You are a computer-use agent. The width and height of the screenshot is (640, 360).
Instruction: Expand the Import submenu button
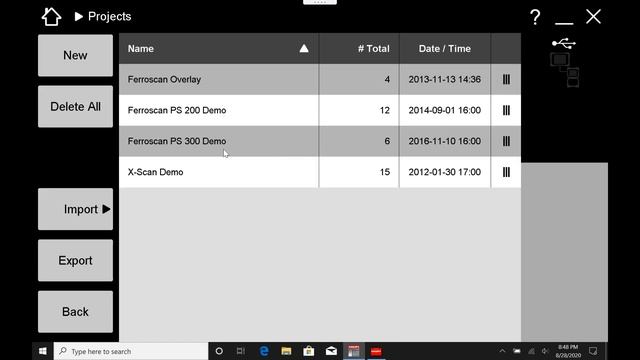click(x=76, y=209)
